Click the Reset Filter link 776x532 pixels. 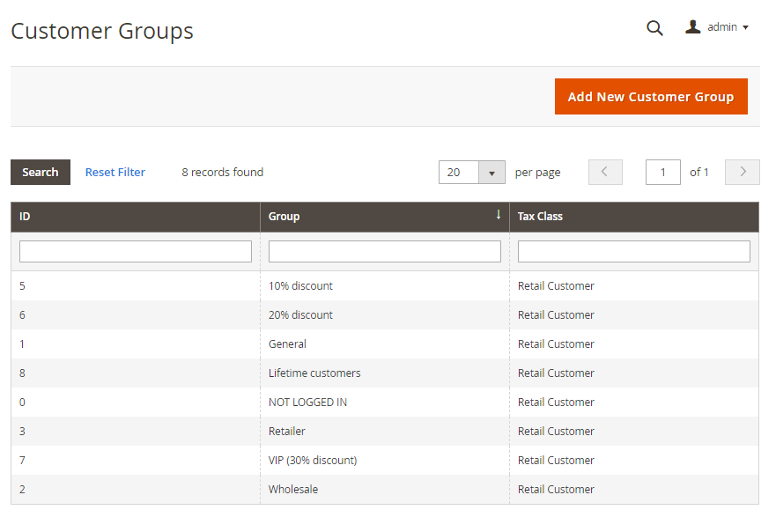click(x=115, y=173)
